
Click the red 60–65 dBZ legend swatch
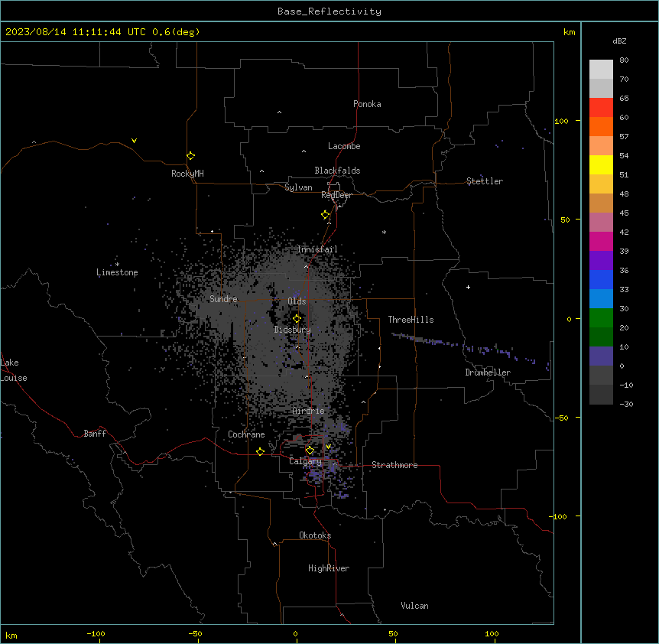pyautogui.click(x=601, y=107)
